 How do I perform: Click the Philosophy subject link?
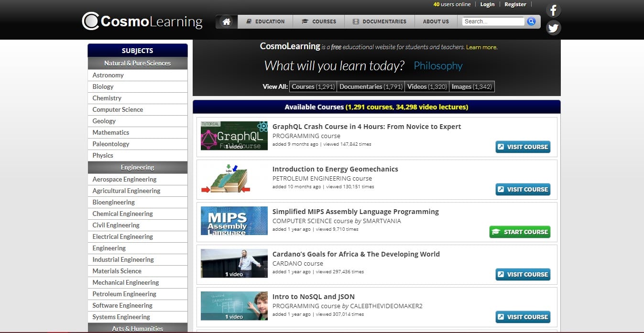pos(438,66)
